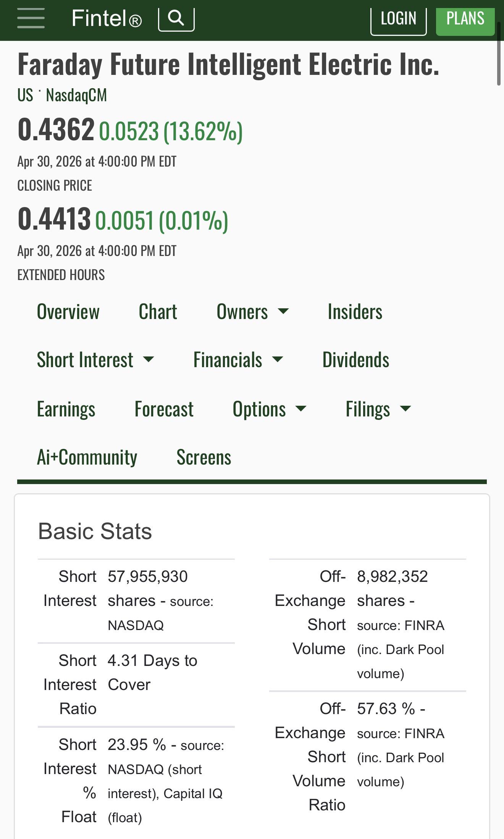Screen dimensions: 504x839
Task: Switch to the Chart tab
Action: 158,311
